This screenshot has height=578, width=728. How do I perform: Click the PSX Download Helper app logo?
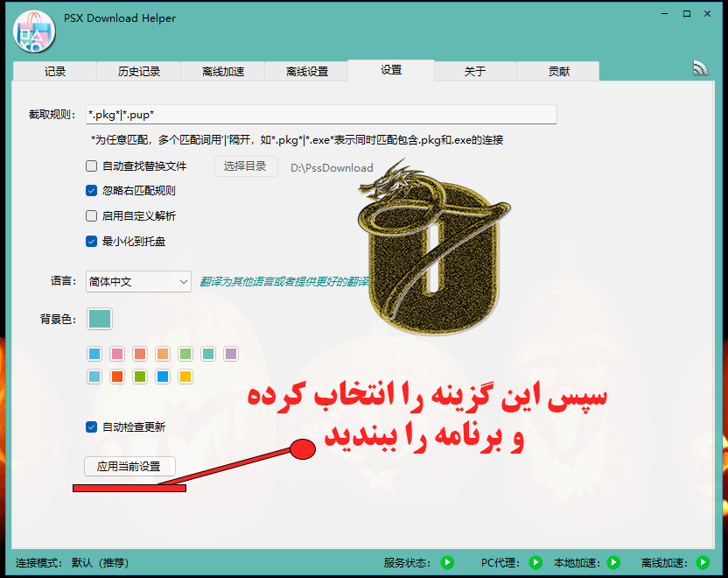click(34, 31)
